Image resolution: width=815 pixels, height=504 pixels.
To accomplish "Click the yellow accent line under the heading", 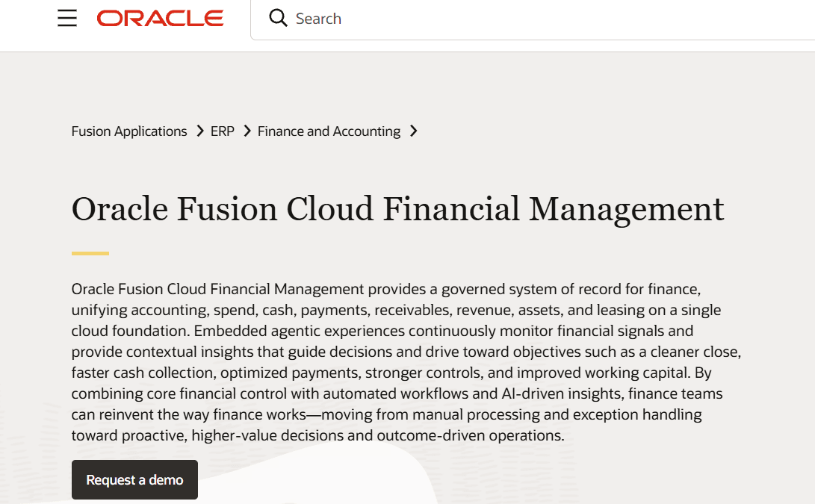I will (90, 254).
